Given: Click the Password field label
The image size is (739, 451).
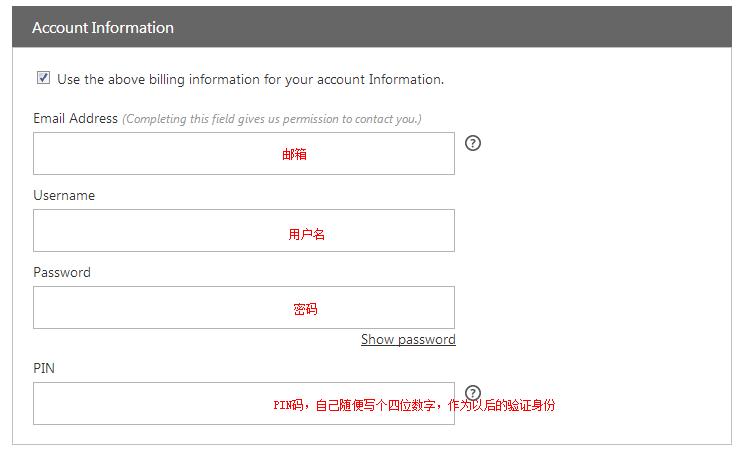Looking at the screenshot, I should pos(62,272).
